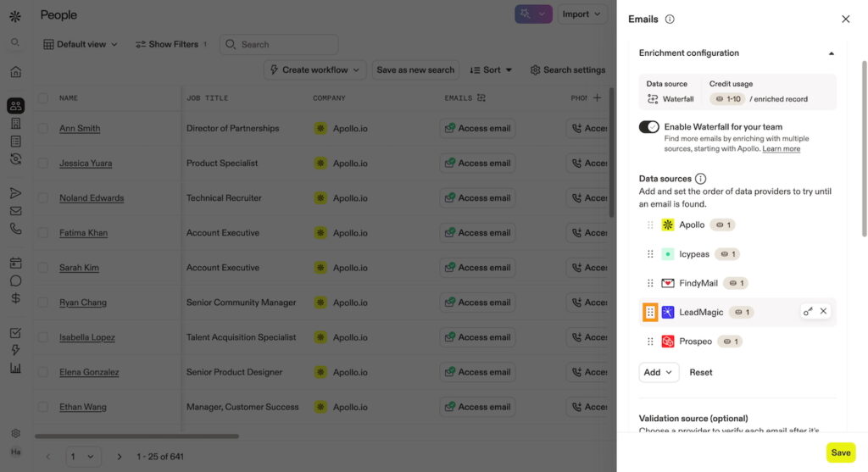This screenshot has height=472, width=868.
Task: Click the FindyMail data source drag handle
Action: point(650,283)
